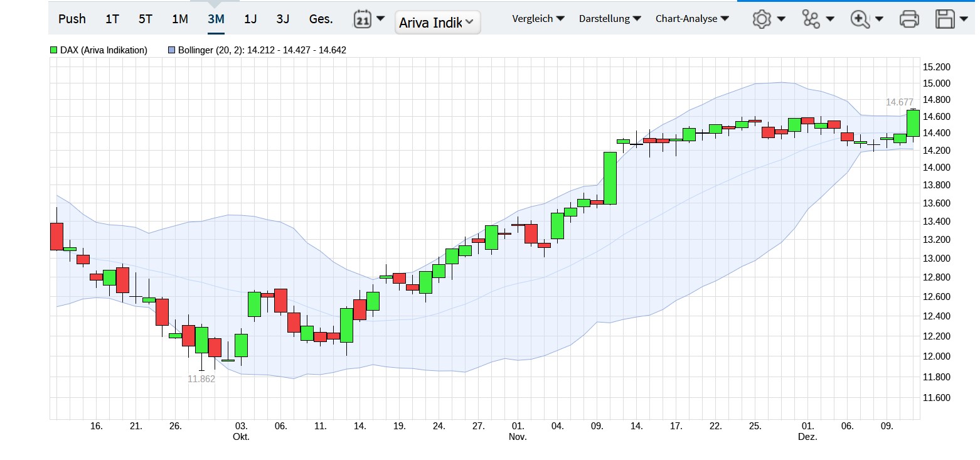Expand the arrow next to the calendar icon

[381, 19]
